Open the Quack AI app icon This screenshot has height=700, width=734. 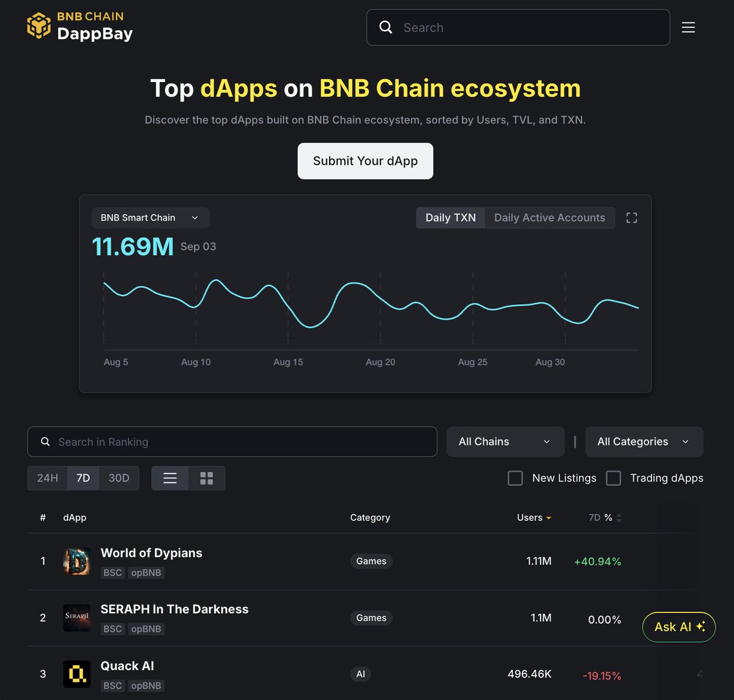point(76,674)
